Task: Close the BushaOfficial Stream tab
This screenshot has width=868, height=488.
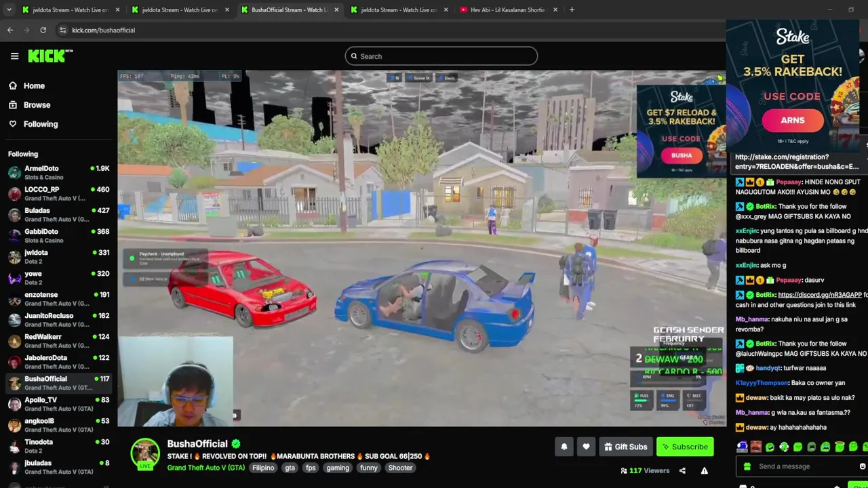Action: (336, 9)
